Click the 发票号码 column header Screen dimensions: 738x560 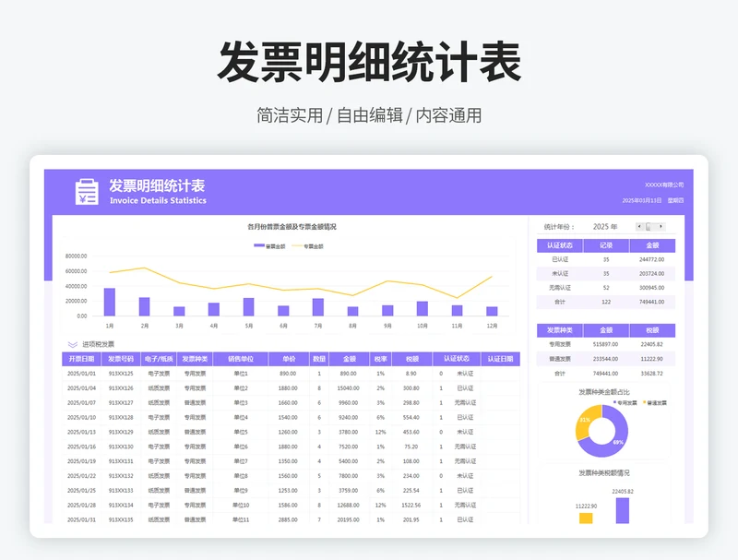pyautogui.click(x=121, y=359)
